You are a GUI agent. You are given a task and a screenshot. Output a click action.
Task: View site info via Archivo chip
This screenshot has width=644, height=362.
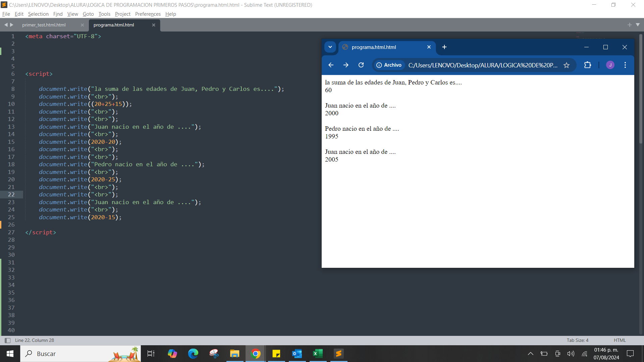389,65
